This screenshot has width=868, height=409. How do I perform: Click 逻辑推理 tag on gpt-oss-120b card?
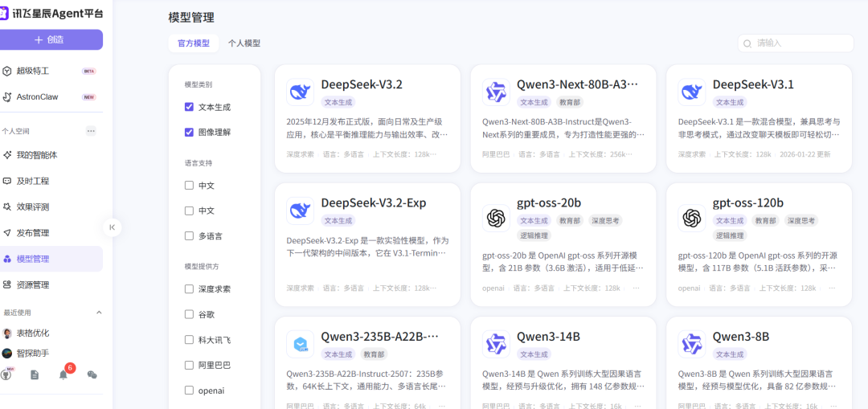[x=730, y=235]
